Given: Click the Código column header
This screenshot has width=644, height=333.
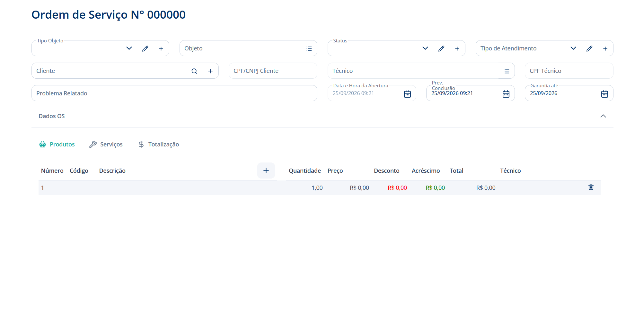Looking at the screenshot, I should tap(79, 171).
